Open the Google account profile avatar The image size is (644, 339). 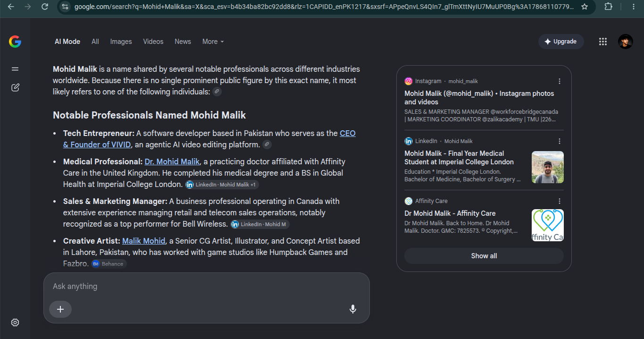tap(626, 42)
